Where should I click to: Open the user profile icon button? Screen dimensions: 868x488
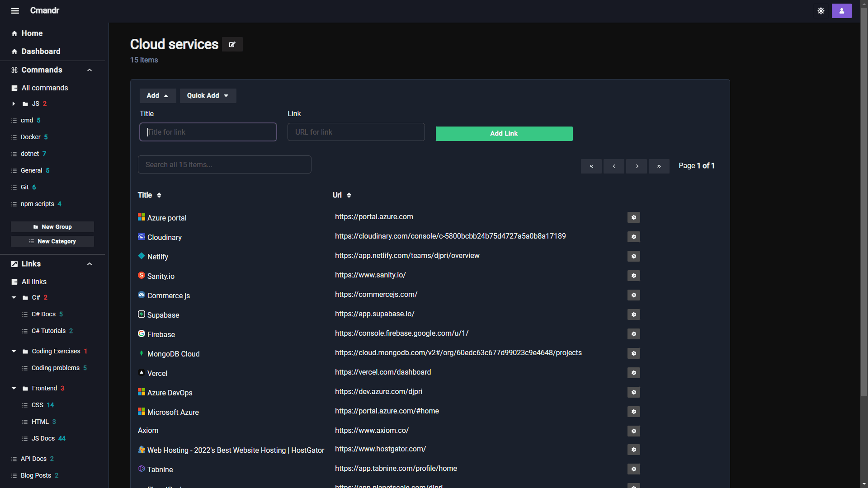tap(841, 11)
